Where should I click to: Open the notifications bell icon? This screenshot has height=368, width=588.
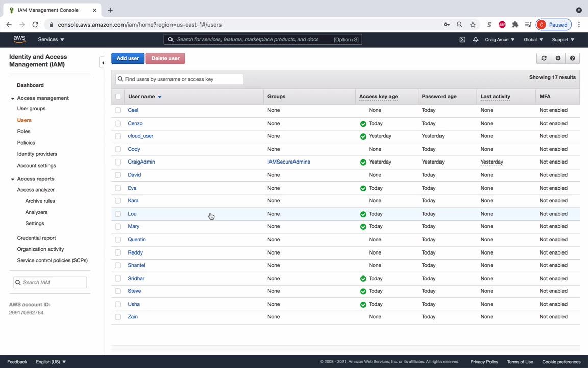coord(476,40)
